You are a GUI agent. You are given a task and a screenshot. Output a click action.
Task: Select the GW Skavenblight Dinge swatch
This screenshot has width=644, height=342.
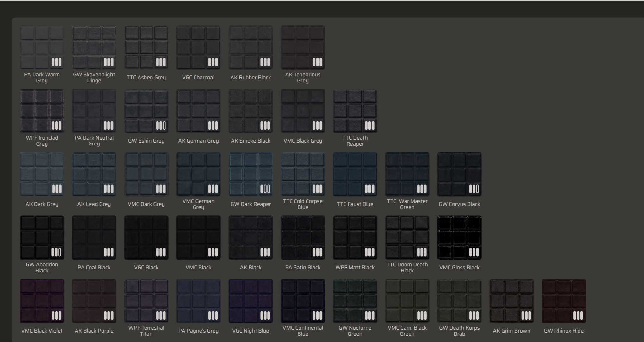click(x=94, y=47)
